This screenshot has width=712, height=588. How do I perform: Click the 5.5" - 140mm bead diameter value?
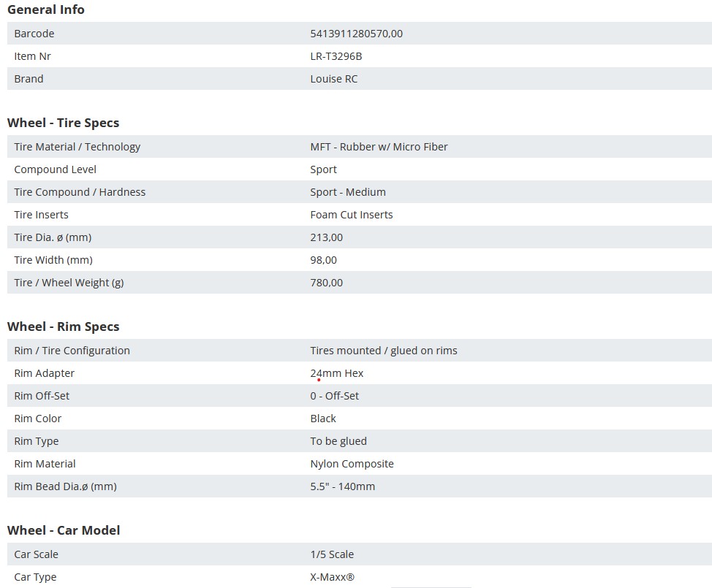pyautogui.click(x=342, y=486)
